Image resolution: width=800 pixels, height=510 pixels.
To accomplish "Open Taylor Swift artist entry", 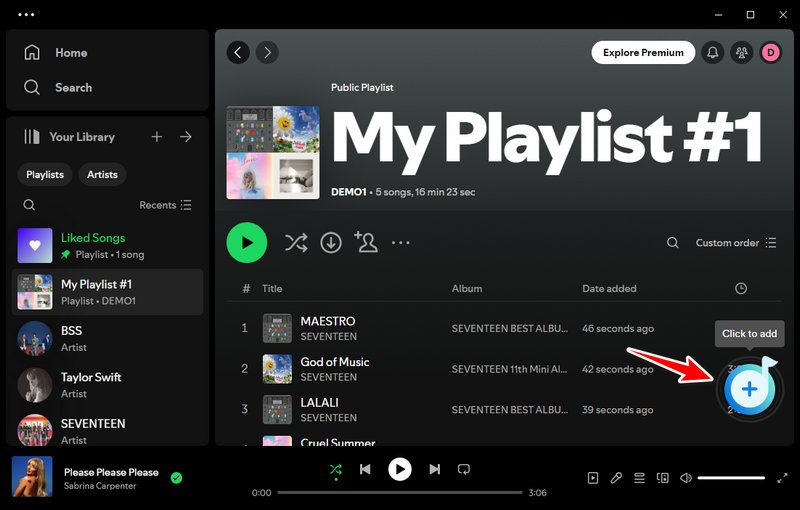I will click(x=107, y=385).
